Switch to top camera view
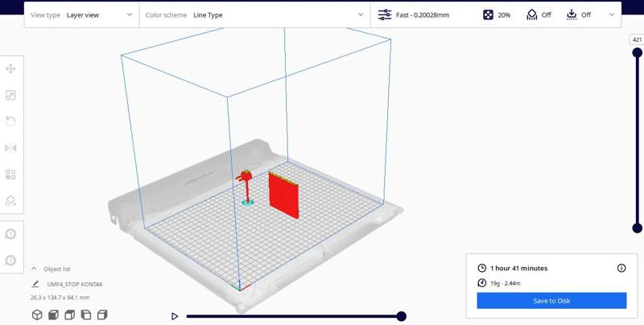 point(70,315)
